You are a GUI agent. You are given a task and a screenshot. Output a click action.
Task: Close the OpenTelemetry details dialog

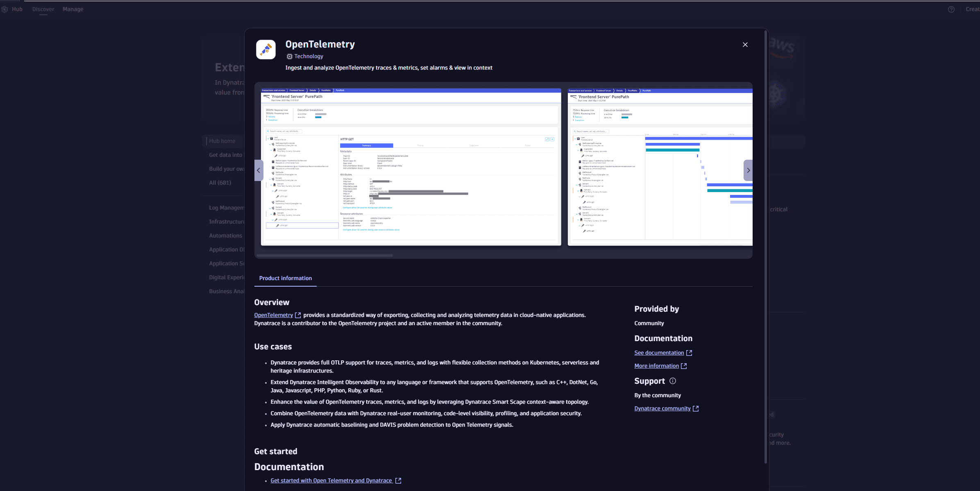[745, 45]
